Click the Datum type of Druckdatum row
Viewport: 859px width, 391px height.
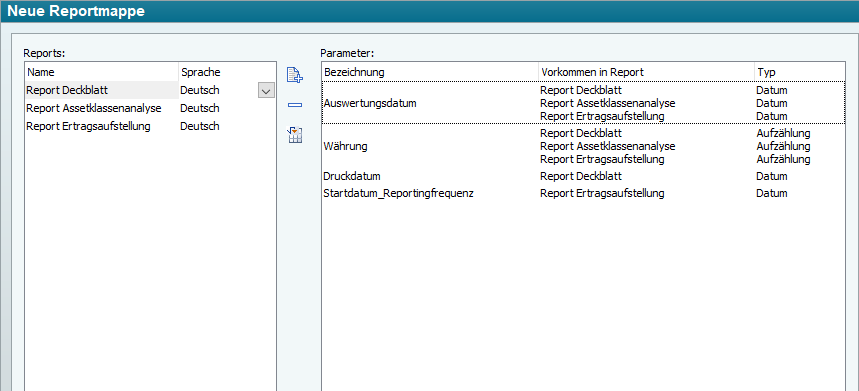pyautogui.click(x=772, y=176)
